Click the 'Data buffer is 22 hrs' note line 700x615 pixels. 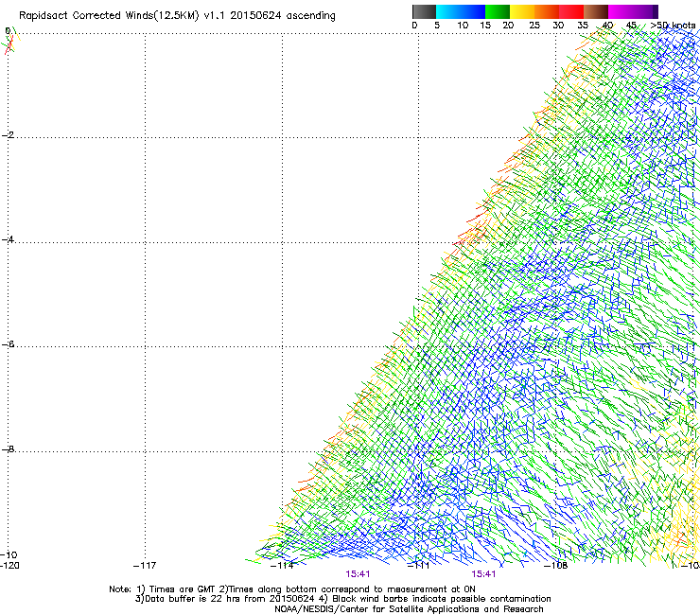click(x=342, y=599)
